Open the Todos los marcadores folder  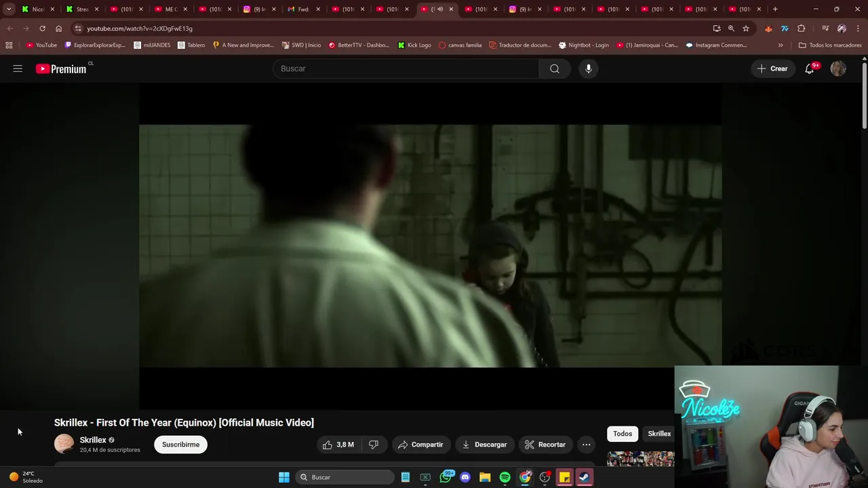(x=830, y=45)
